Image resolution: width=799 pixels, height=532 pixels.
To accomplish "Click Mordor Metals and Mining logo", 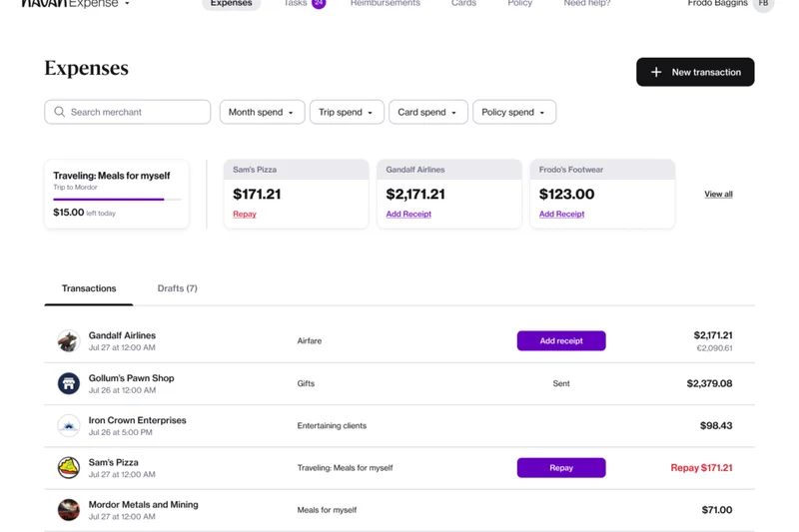I will [x=68, y=510].
